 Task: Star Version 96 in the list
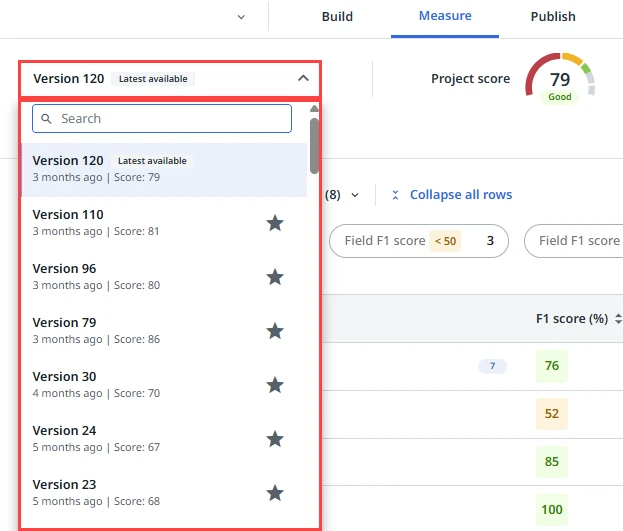275,277
